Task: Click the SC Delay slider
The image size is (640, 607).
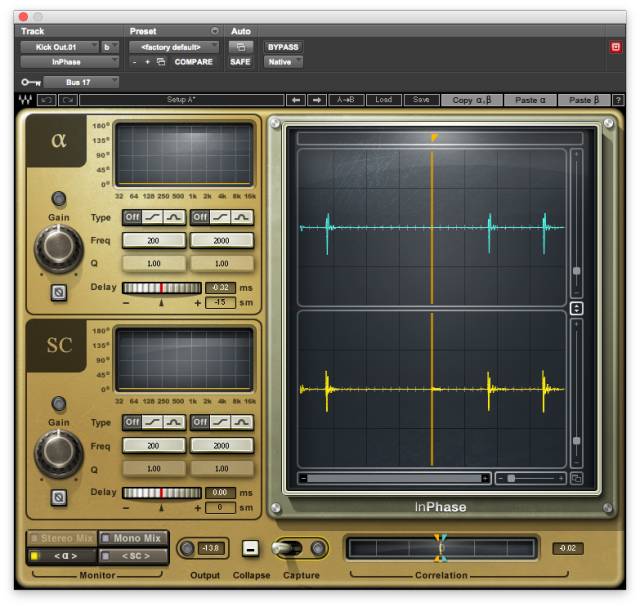Action: coord(162,493)
